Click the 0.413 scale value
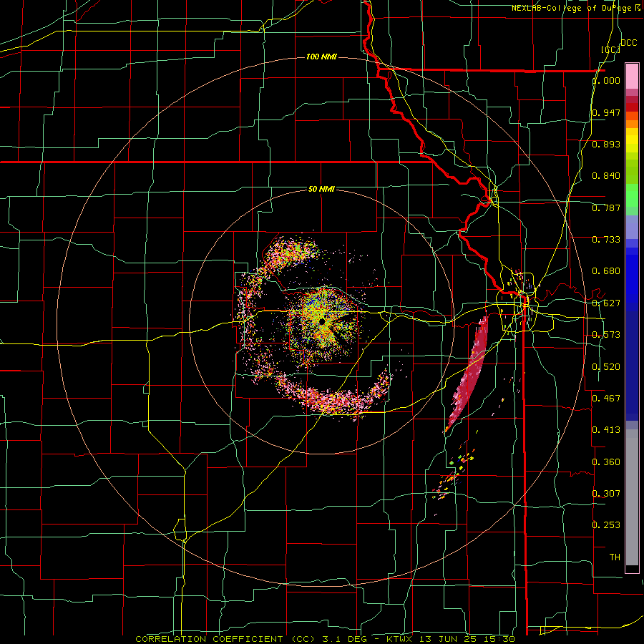The image size is (644, 644). [x=606, y=430]
